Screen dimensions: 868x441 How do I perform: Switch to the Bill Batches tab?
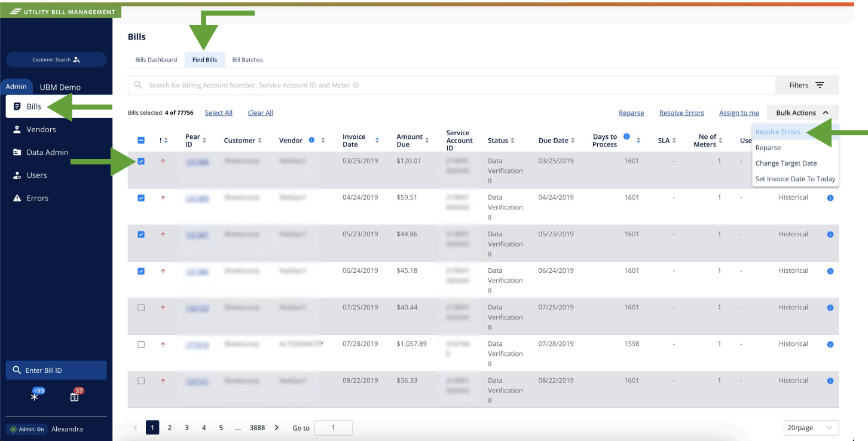247,60
